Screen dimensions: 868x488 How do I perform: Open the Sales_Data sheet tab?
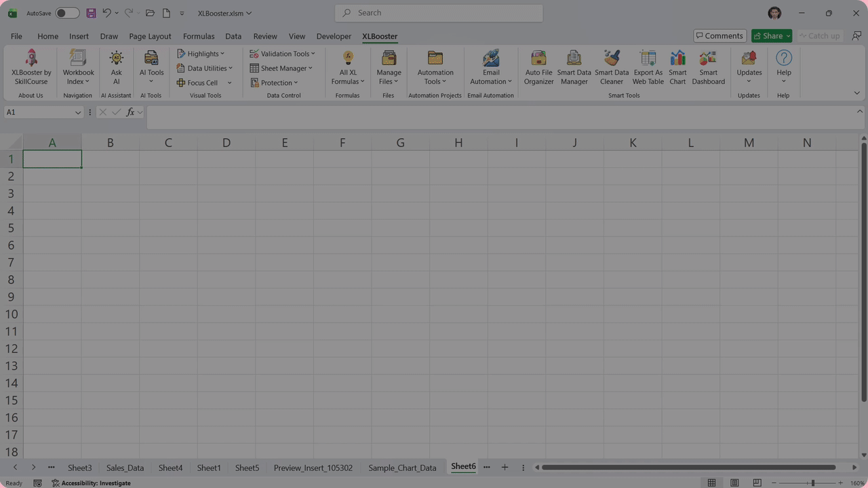click(125, 468)
